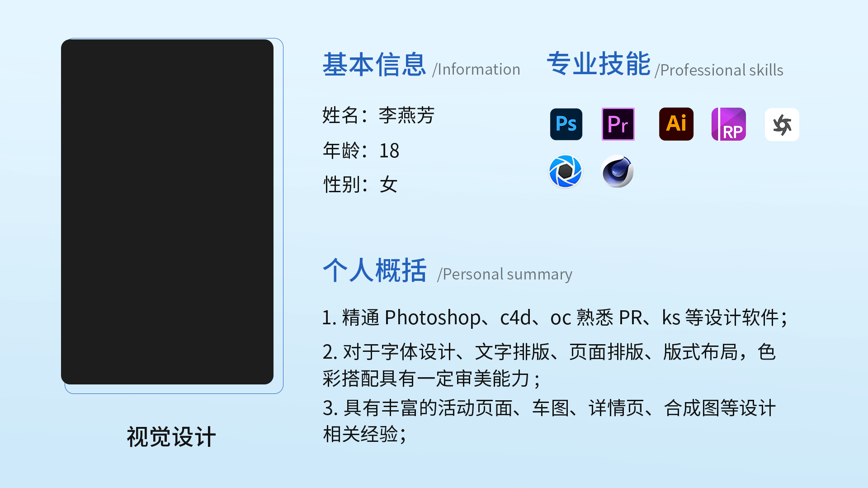Select the Premiere Pro Pr icon

[618, 124]
